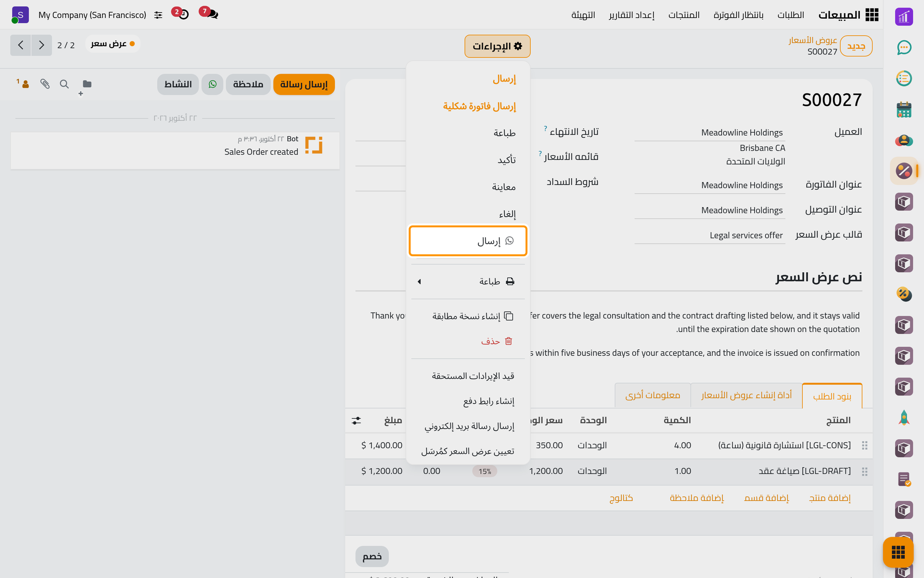Open the إعداد التقارير top menu
The width and height of the screenshot is (924, 578).
coord(631,15)
